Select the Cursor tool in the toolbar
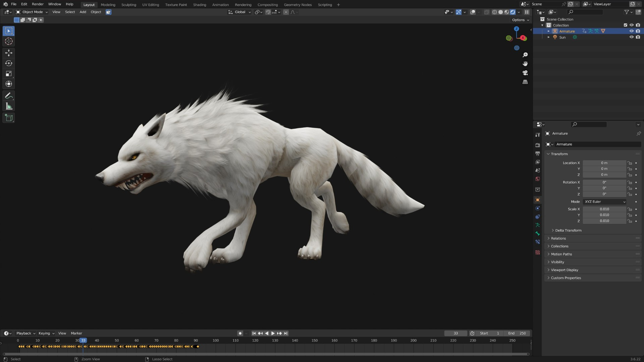This screenshot has width=644, height=362. tap(9, 41)
